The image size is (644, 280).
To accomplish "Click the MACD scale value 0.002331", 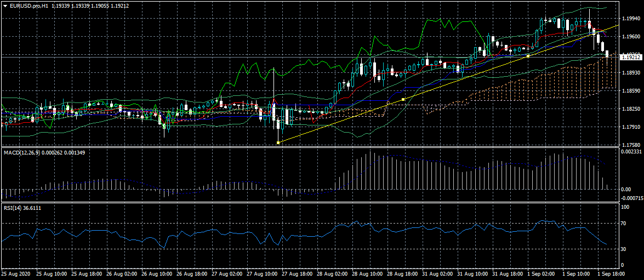I will (x=631, y=152).
